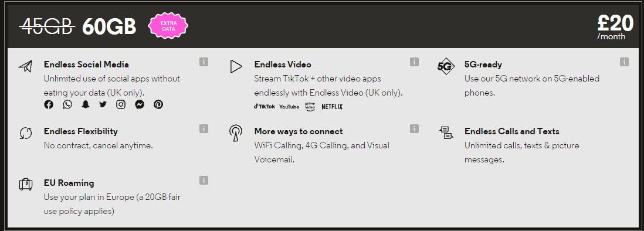Open info icon for EU Roaming
Viewport: 644px width, 231px height.
tap(204, 180)
